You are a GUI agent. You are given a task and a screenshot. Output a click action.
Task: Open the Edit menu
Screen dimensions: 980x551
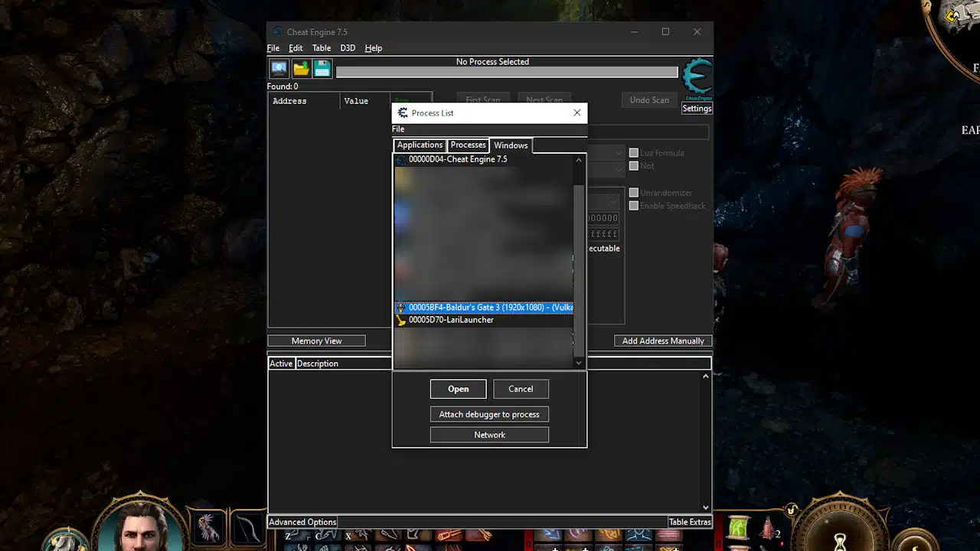point(296,48)
